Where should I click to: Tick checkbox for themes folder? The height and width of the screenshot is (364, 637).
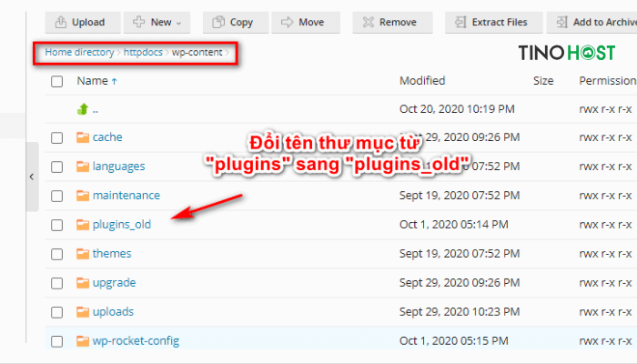tap(56, 254)
